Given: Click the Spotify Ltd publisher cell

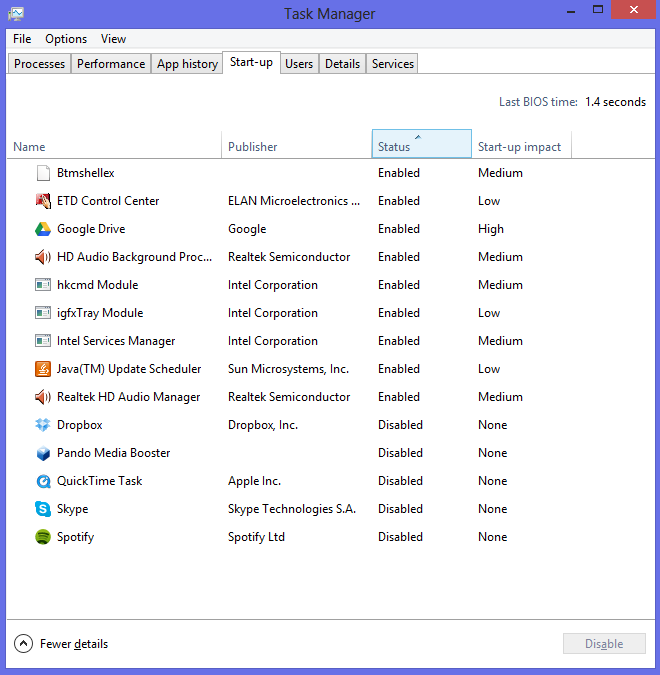Looking at the screenshot, I should click(x=257, y=537).
